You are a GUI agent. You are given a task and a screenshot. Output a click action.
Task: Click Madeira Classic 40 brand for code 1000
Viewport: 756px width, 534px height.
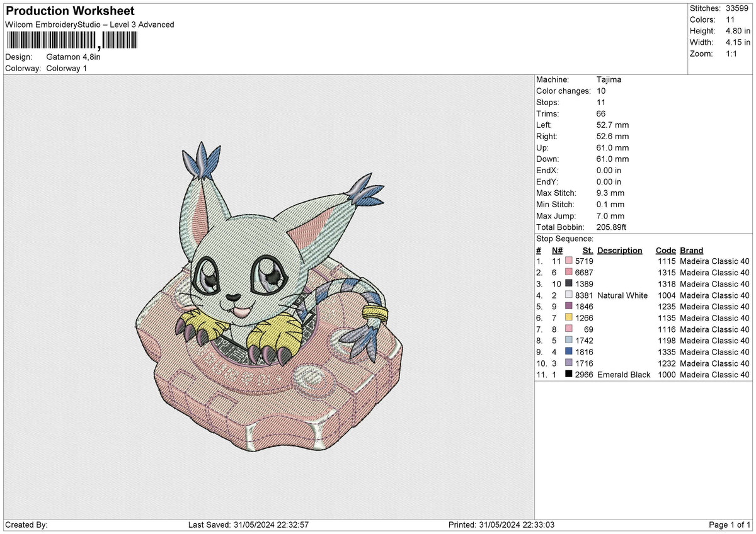pos(715,375)
